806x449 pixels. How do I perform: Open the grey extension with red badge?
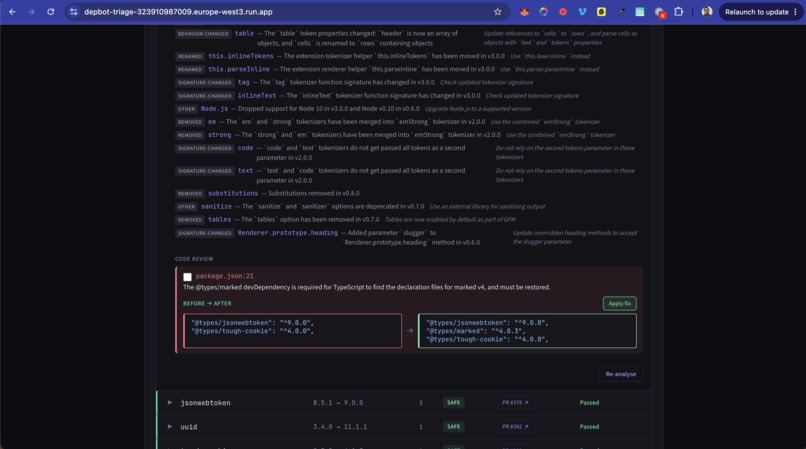pos(660,12)
